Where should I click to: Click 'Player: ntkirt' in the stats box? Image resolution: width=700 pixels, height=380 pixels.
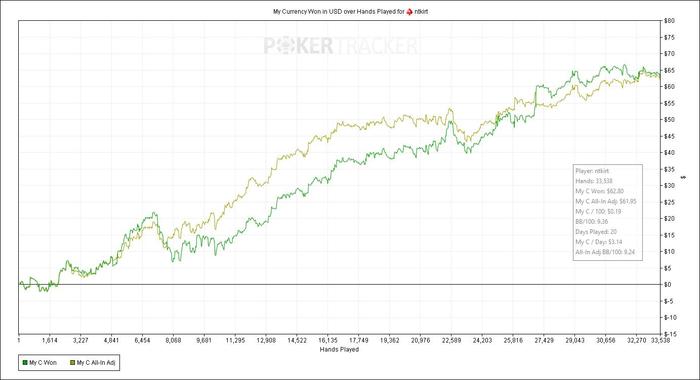pyautogui.click(x=592, y=171)
